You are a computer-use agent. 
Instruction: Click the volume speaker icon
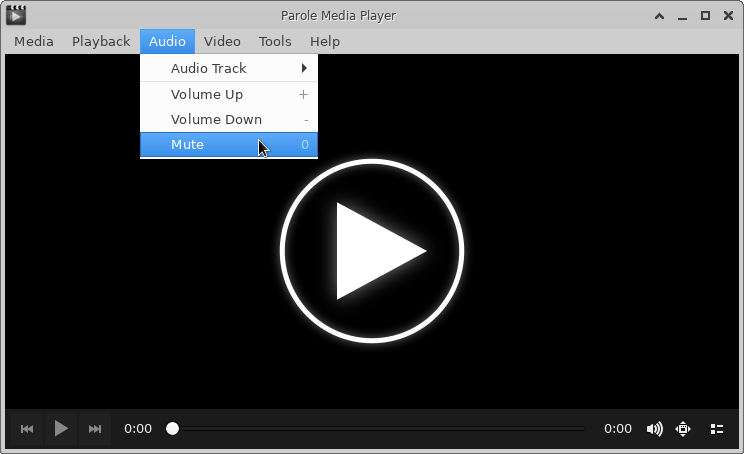coord(654,429)
